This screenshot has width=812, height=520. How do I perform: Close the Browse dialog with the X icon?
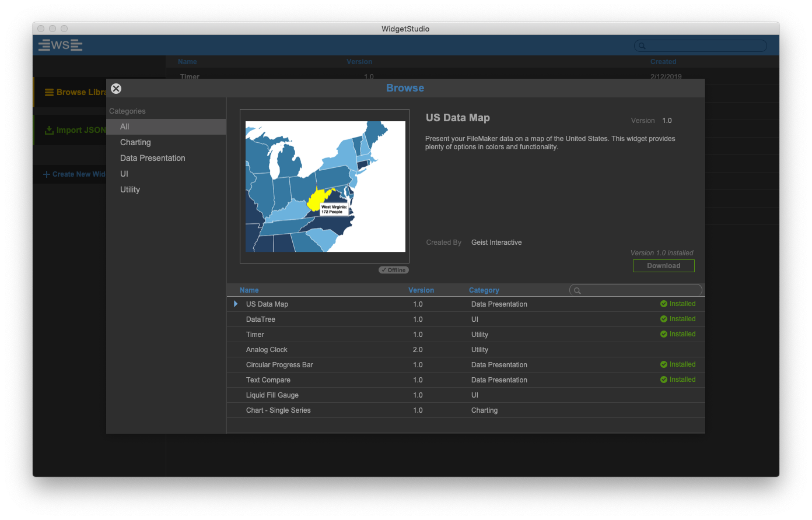(x=116, y=89)
